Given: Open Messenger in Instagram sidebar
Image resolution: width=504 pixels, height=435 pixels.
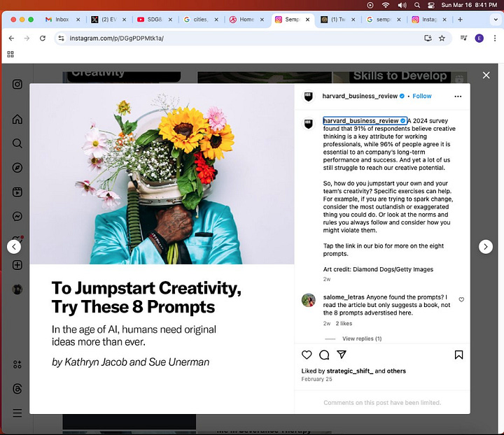Looking at the screenshot, I should click(x=17, y=216).
